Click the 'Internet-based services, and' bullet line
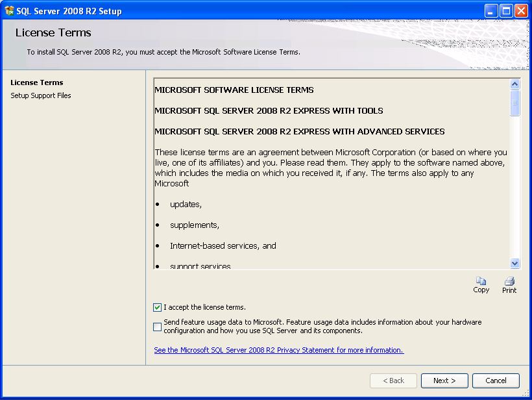Screen dimensions: 532x400 tap(223, 246)
